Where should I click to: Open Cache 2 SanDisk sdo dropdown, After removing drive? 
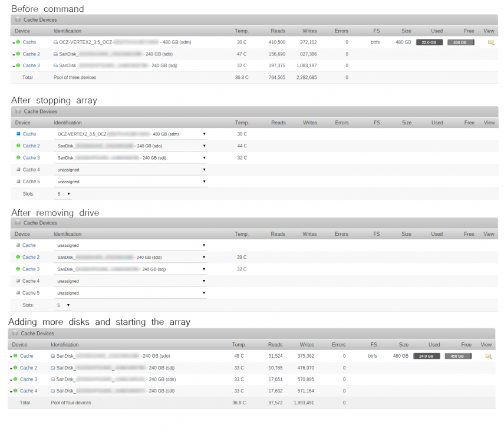click(130, 258)
